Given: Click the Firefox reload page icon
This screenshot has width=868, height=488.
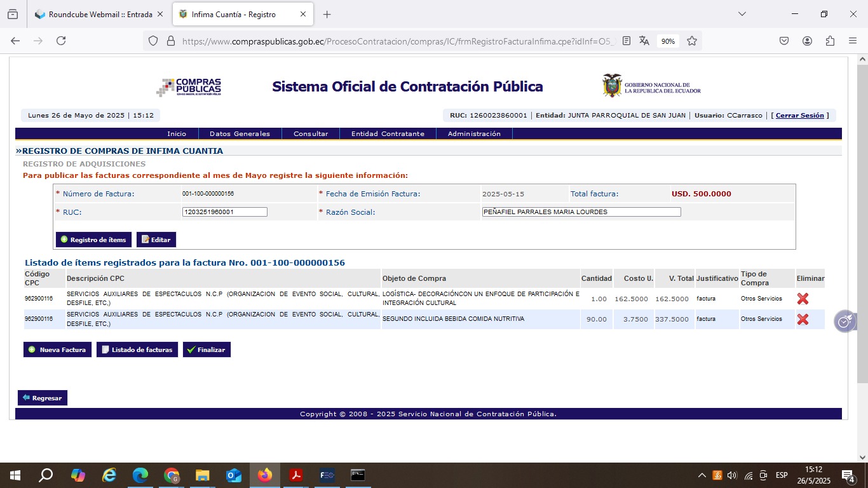Looking at the screenshot, I should [x=61, y=41].
